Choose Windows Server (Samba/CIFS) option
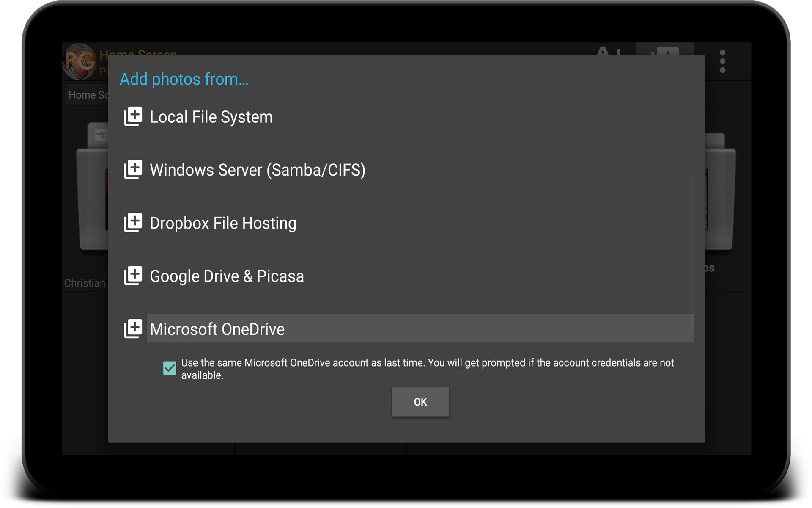The height and width of the screenshot is (508, 812). (x=257, y=170)
